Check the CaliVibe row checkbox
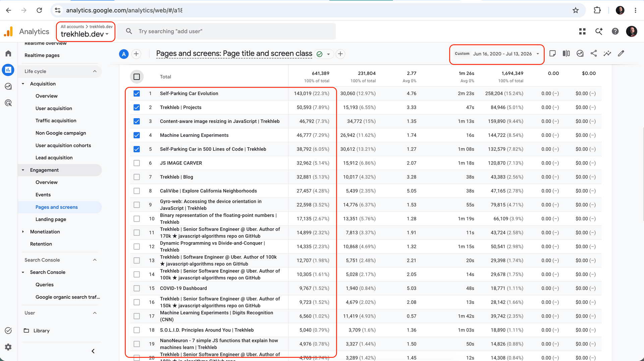The width and height of the screenshot is (644, 361). [137, 191]
